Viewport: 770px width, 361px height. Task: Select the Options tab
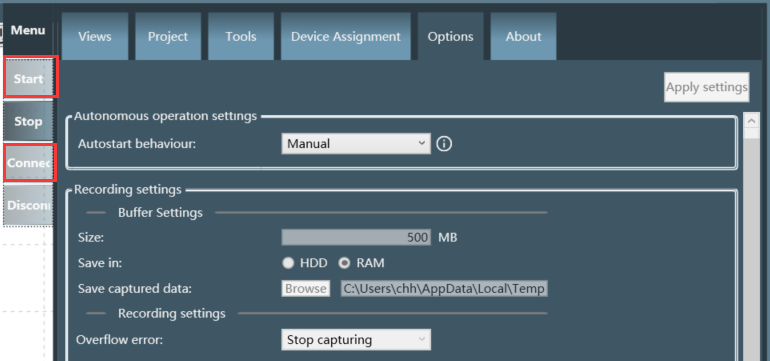pos(450,36)
